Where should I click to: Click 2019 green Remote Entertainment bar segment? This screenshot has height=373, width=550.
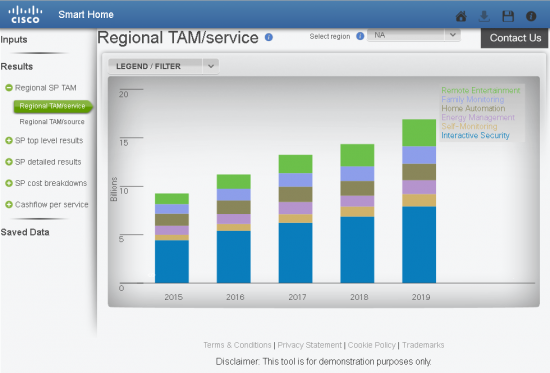tap(419, 133)
